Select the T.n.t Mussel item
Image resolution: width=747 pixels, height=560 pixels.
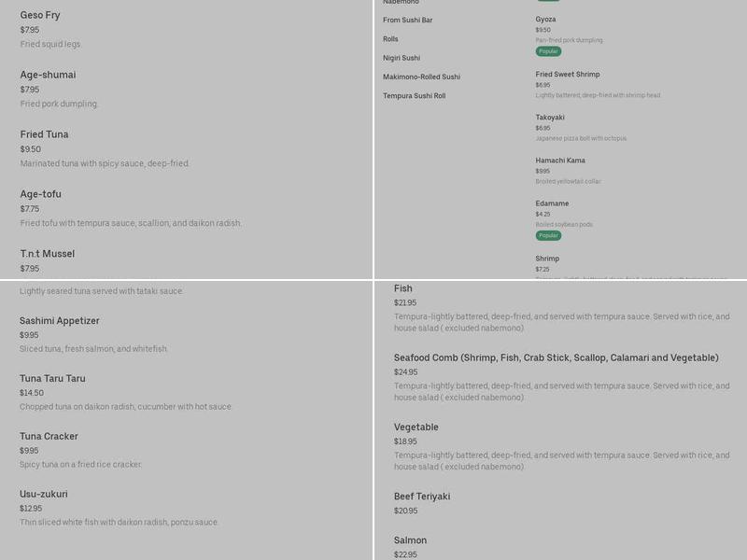pos(47,254)
